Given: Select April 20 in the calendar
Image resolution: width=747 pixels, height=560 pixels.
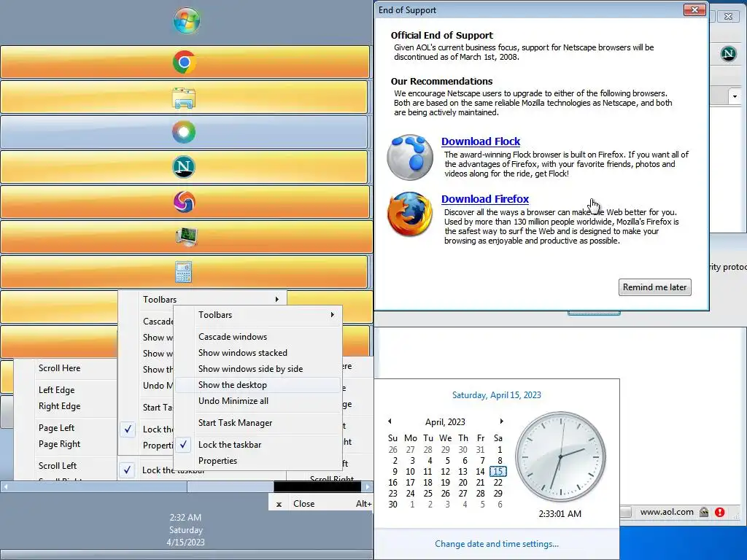Looking at the screenshot, I should click(462, 483).
